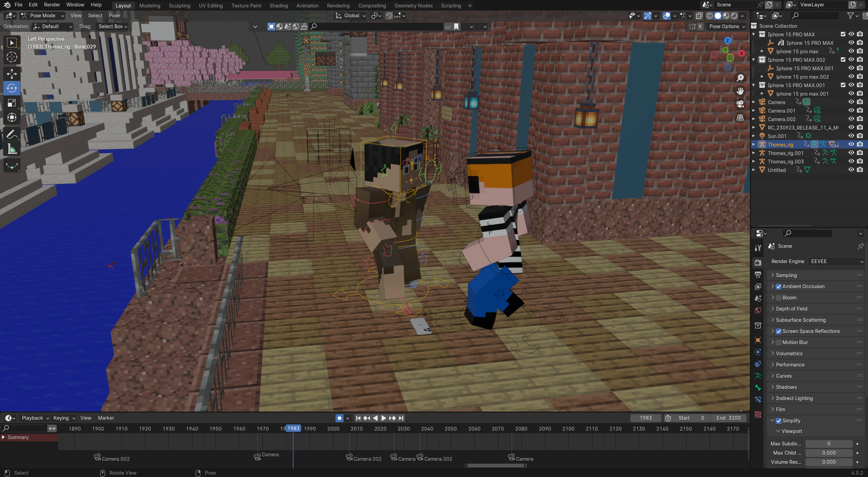The image size is (868, 477).
Task: Click Volume Resolution slider
Action: click(x=829, y=462)
